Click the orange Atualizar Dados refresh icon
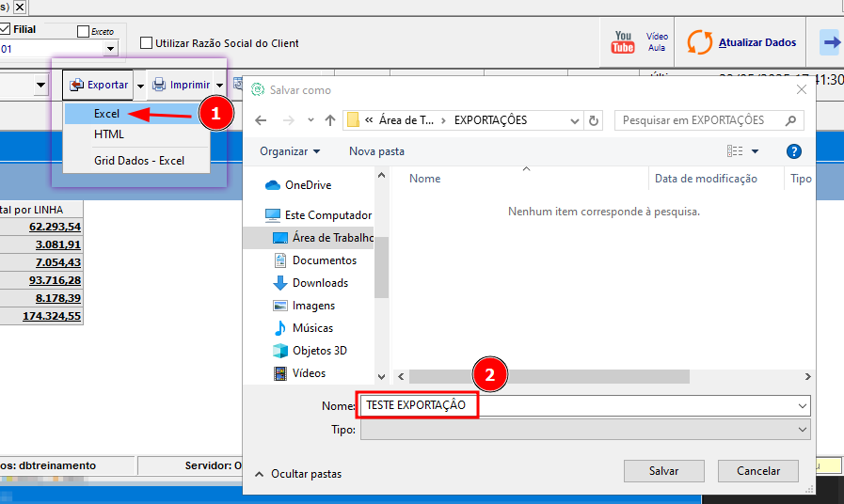Image resolution: width=844 pixels, height=504 pixels. 700,42
